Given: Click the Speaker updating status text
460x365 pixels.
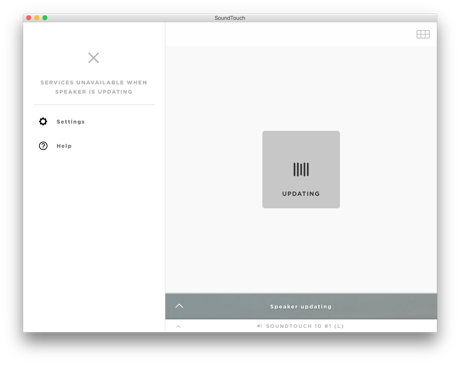Looking at the screenshot, I should tap(301, 306).
